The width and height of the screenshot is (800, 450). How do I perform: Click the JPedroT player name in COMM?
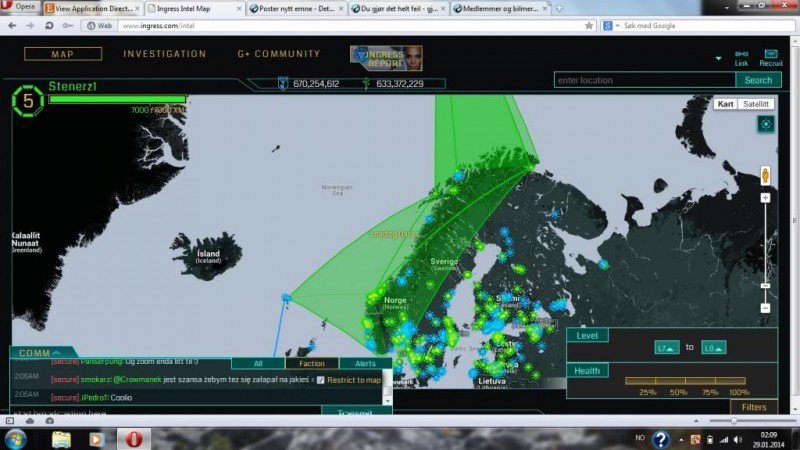tap(94, 398)
